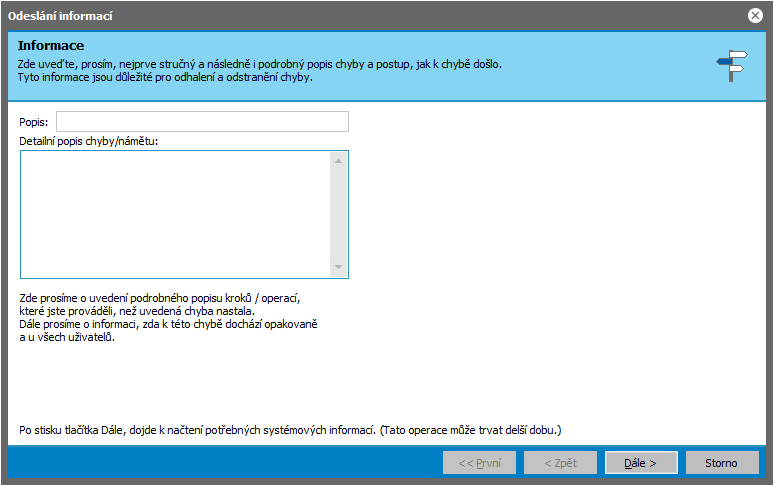This screenshot has height=486, width=774.
Task: Click the << První button
Action: (479, 463)
